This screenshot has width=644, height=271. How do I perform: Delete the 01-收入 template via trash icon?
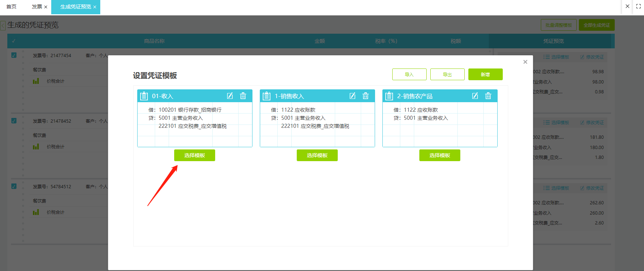point(243,96)
